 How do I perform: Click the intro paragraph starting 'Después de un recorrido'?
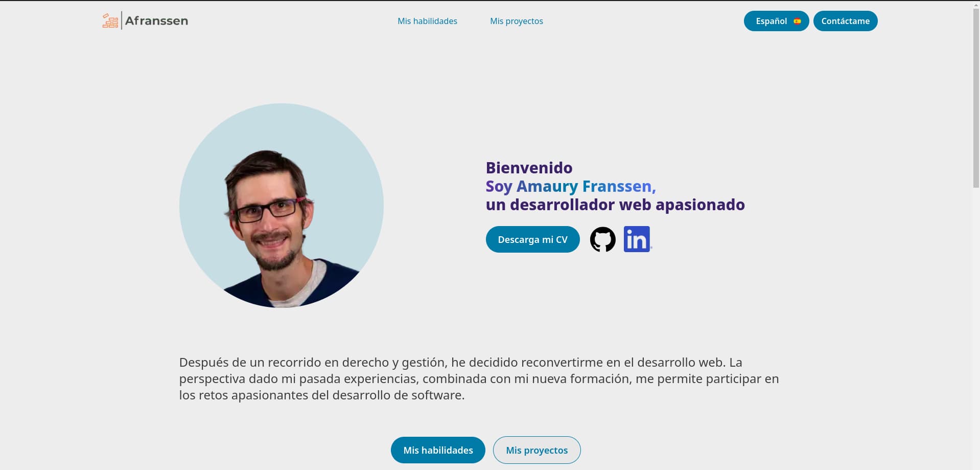point(479,378)
